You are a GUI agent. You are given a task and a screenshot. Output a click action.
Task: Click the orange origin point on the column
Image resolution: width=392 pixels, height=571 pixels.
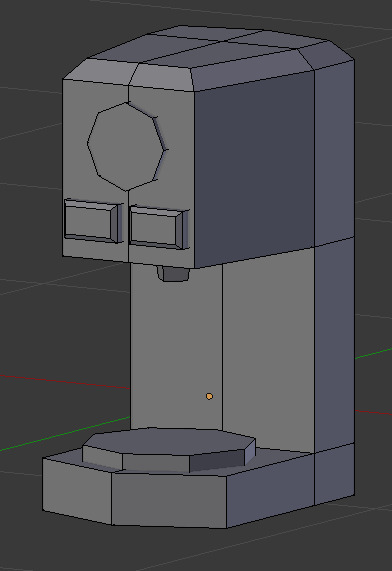click(209, 396)
